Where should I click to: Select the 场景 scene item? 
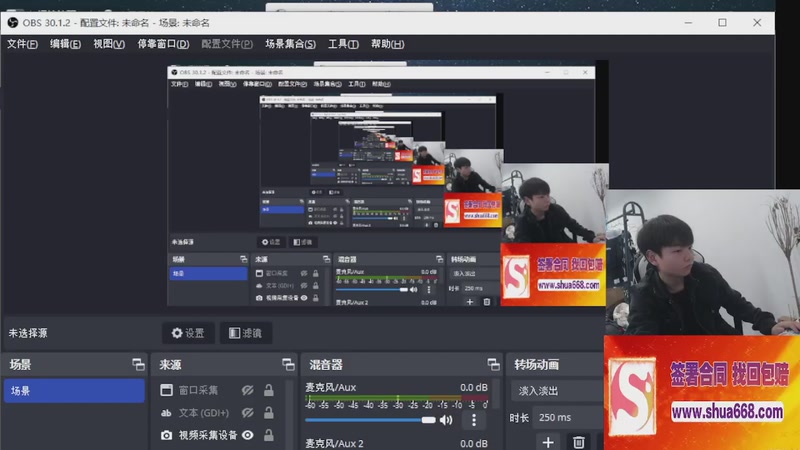74,391
